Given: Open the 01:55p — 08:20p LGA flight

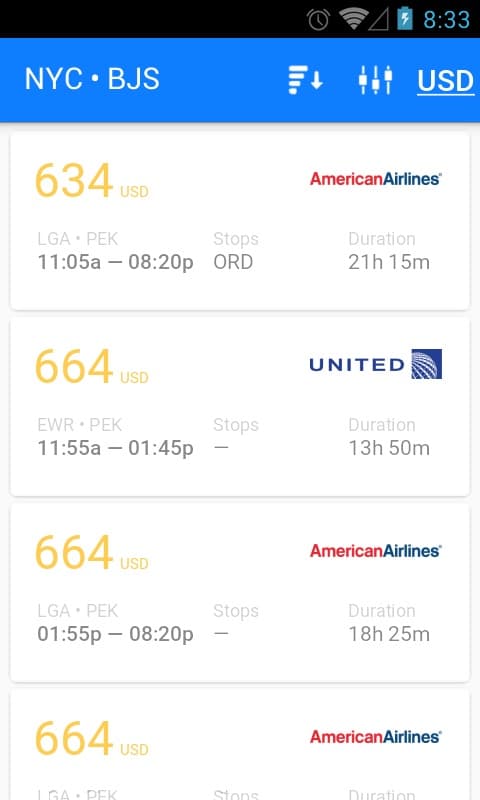Looking at the screenshot, I should (240, 593).
